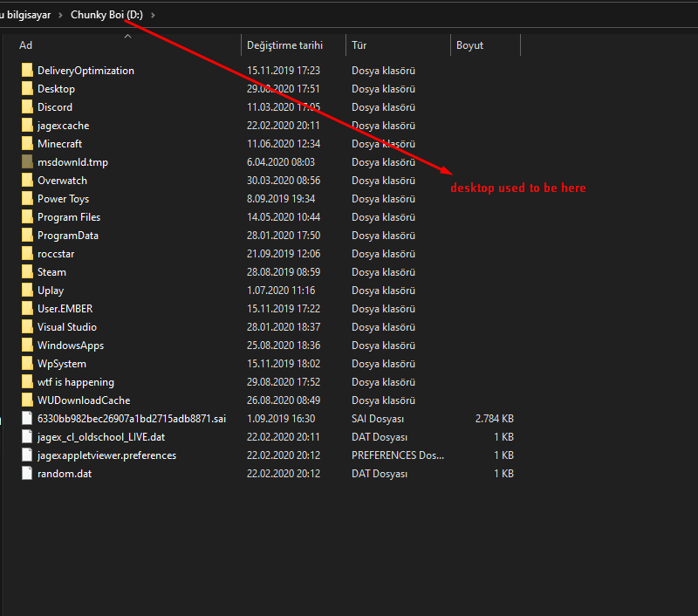Click the 2.784 KB size value

click(494, 419)
